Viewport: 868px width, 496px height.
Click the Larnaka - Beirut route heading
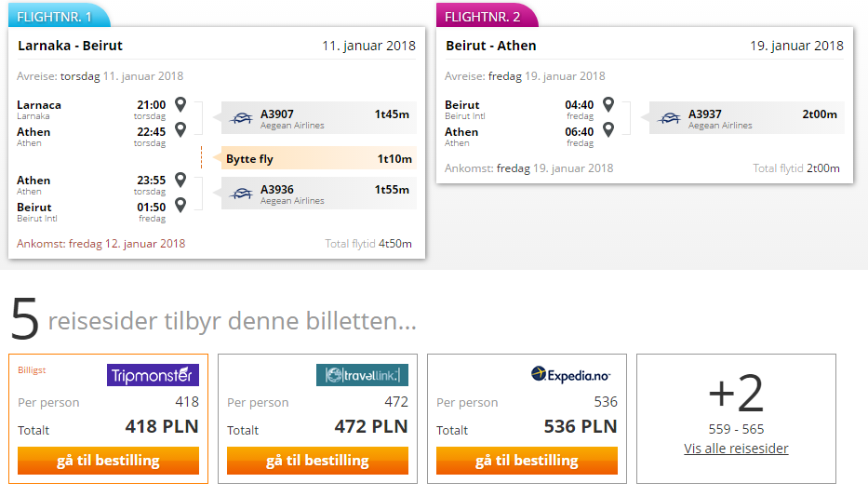tap(71, 46)
